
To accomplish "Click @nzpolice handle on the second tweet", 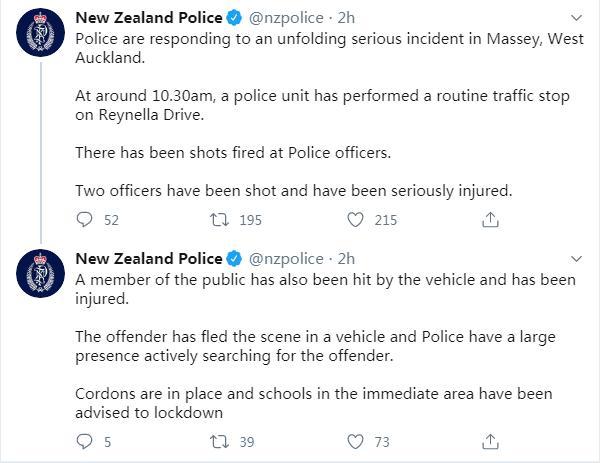I will tap(286, 259).
